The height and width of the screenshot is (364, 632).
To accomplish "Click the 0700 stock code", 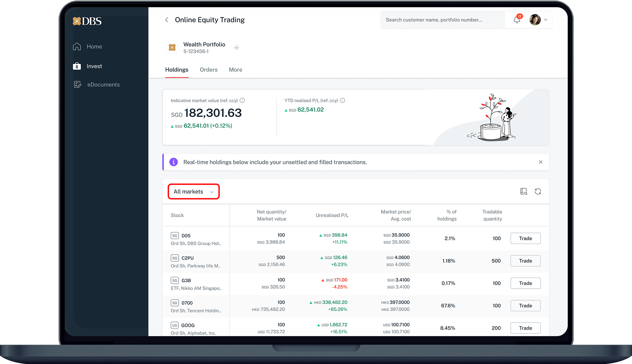I will click(187, 303).
